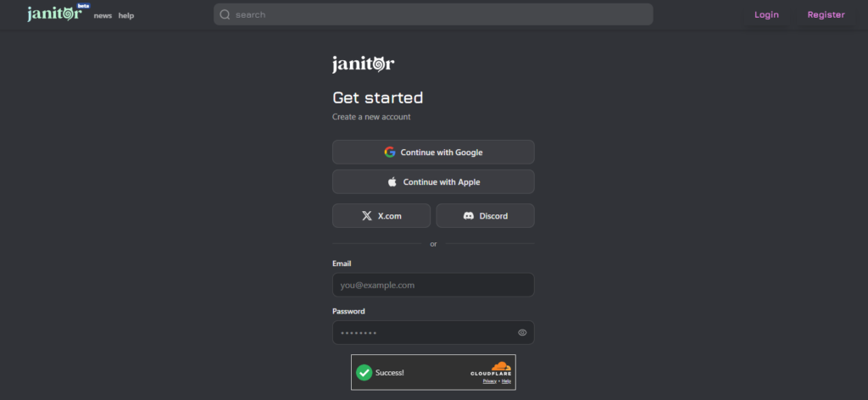Click the 'Get started' heading
This screenshot has width=868, height=400.
pos(377,98)
